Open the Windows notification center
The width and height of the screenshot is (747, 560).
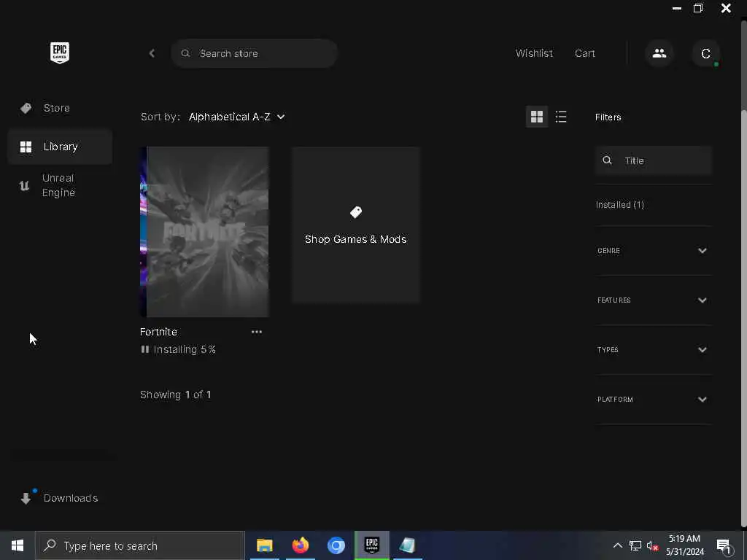click(724, 546)
